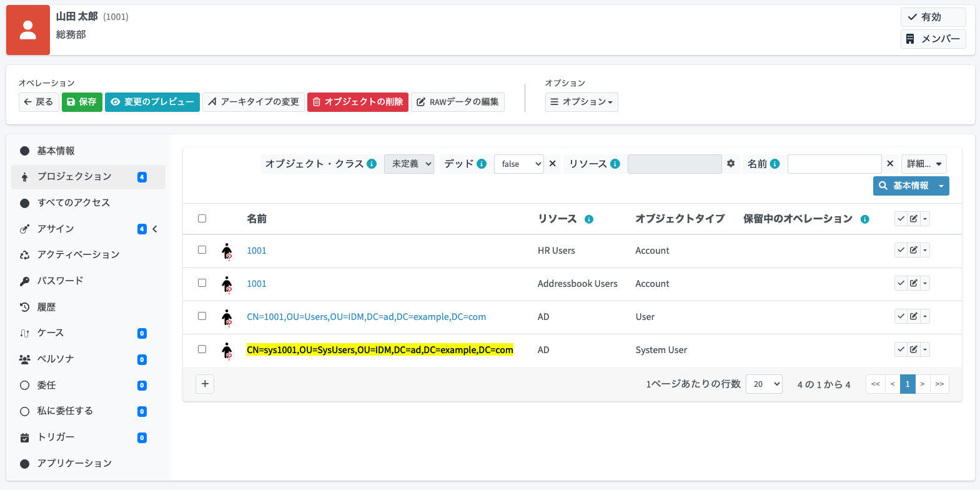Viewport: 980px width, 490px height.
Task: Expand header row actions dropdown arrow
Action: (925, 219)
